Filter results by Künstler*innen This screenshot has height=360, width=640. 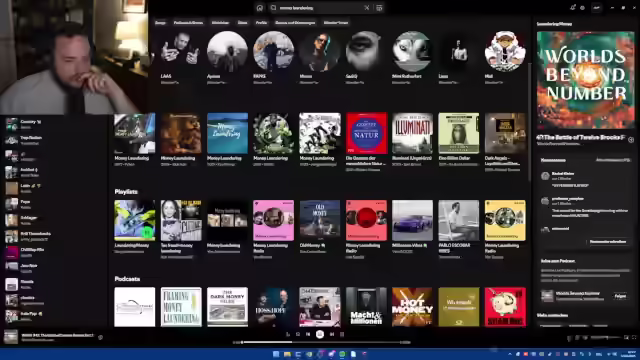[336, 23]
